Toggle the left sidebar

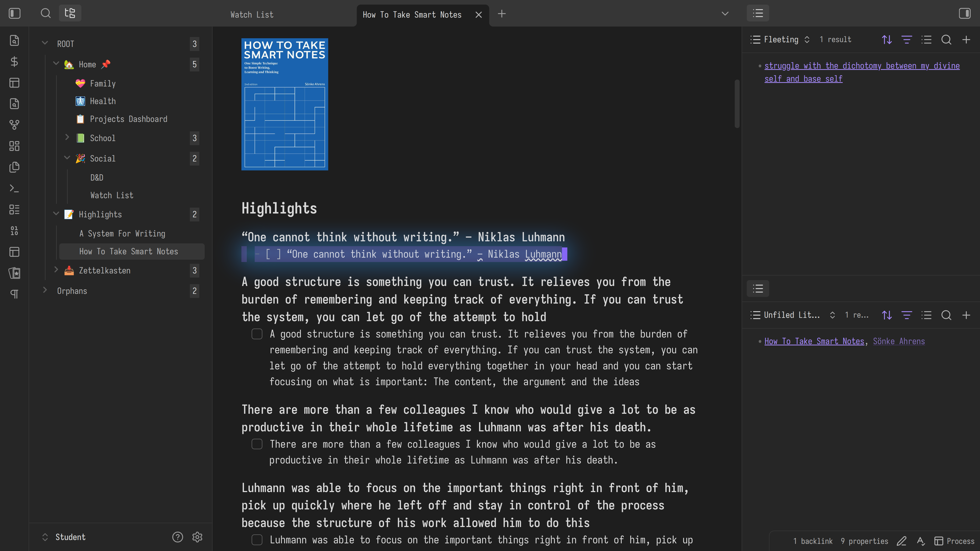(x=15, y=14)
